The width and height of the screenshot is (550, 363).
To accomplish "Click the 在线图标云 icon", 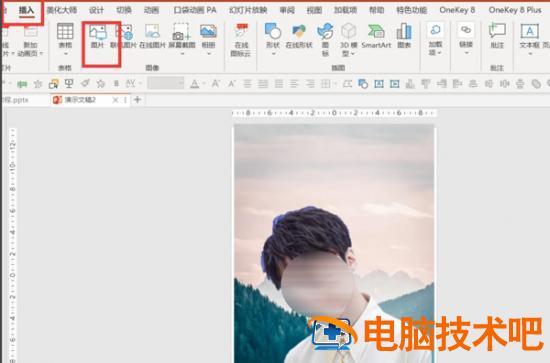I will click(x=241, y=39).
